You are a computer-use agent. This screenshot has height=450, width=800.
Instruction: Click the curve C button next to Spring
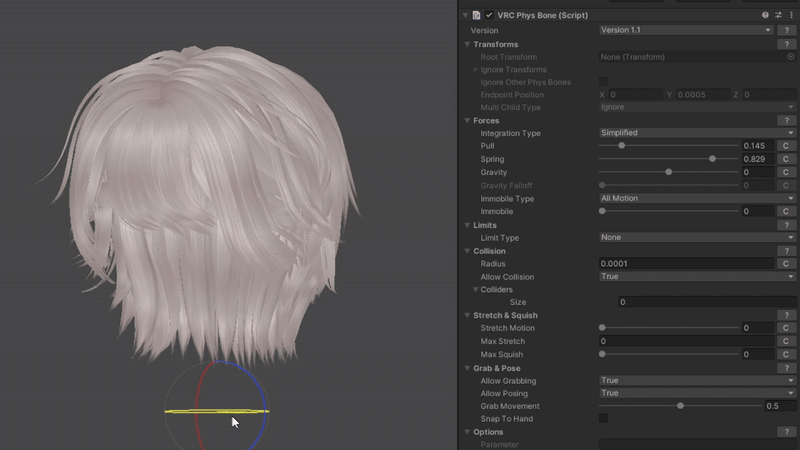point(786,159)
